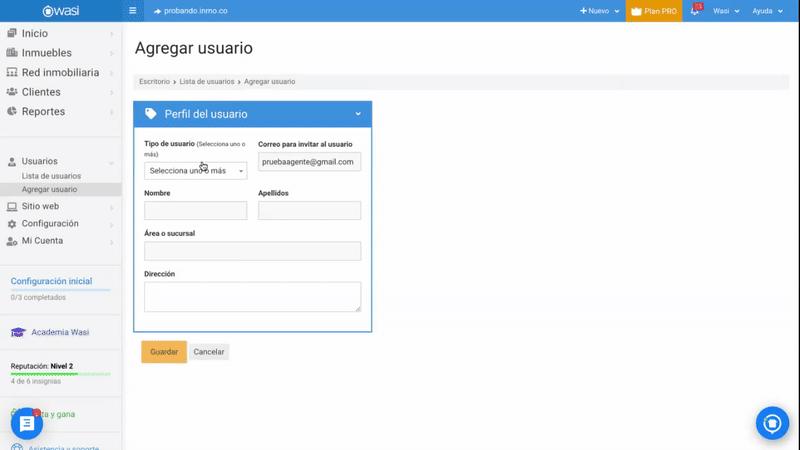Click the Apellidos input field

coord(309,210)
